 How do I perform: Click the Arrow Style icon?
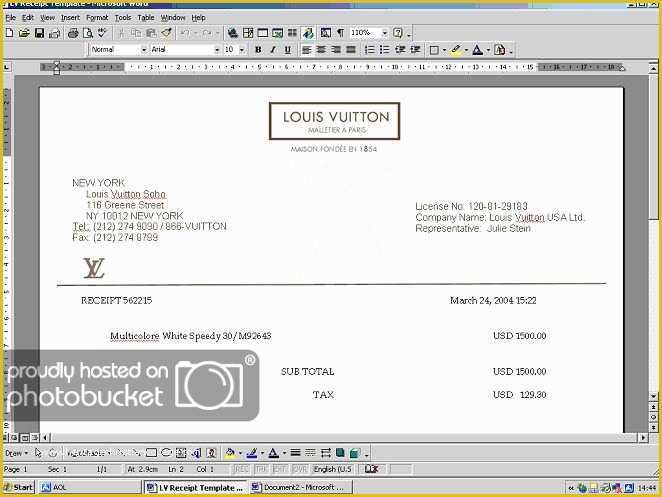pos(326,453)
